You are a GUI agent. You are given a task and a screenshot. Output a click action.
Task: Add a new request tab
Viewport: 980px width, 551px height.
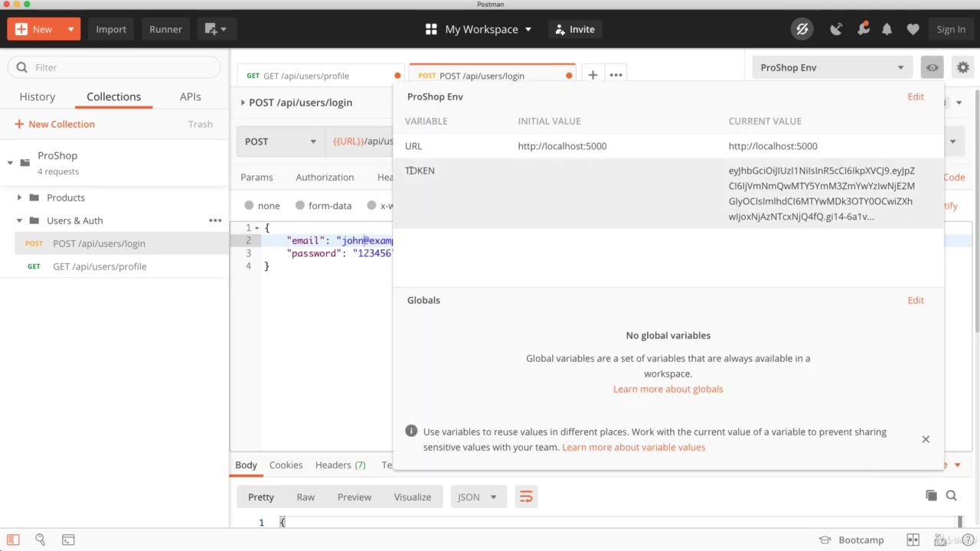[x=593, y=75]
